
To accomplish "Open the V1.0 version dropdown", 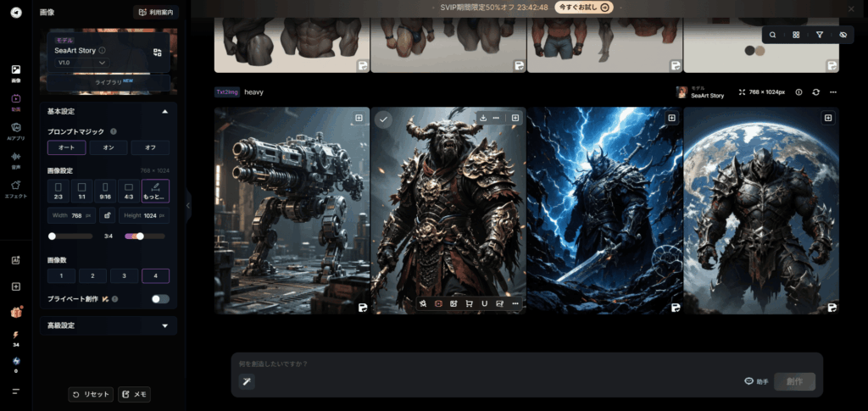I will pos(81,63).
